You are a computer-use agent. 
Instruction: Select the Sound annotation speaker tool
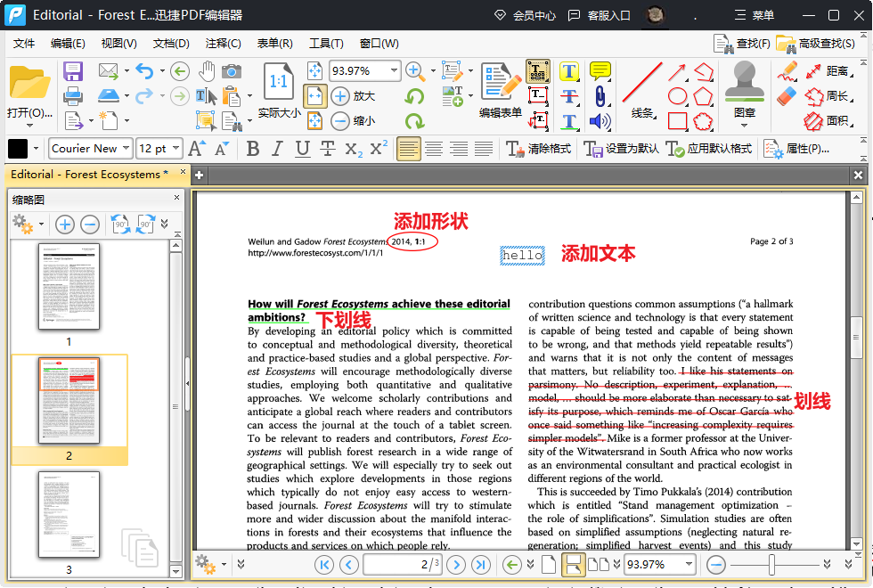(x=600, y=121)
